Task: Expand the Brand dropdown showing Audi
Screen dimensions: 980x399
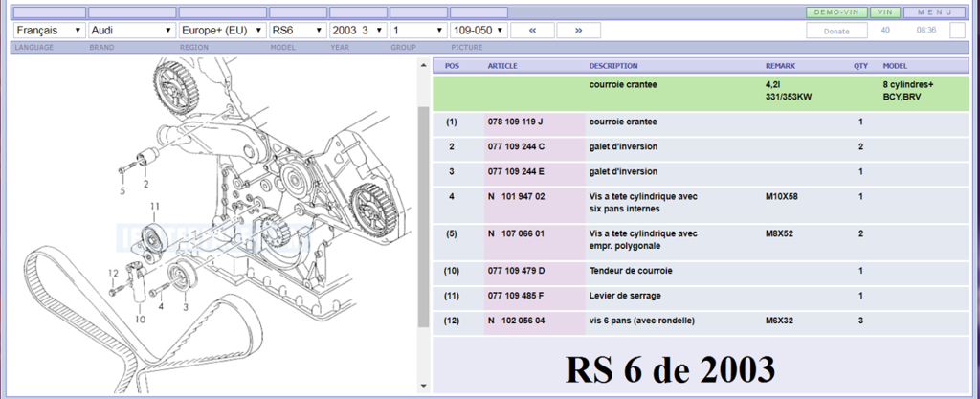Action: click(x=130, y=31)
